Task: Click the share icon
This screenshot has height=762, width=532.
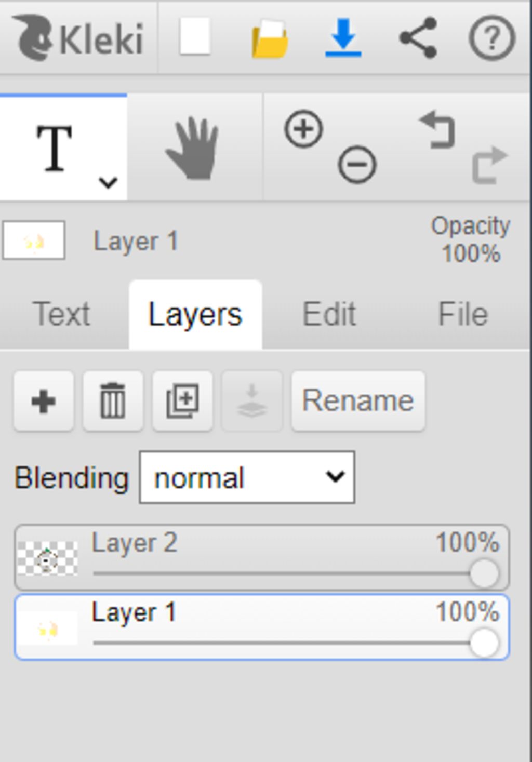Action: click(418, 37)
